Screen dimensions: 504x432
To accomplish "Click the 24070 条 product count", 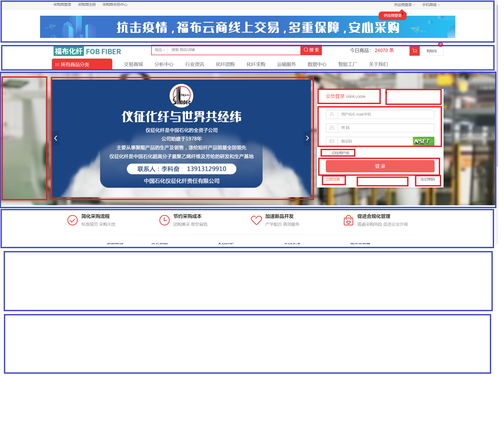I will click(x=384, y=50).
